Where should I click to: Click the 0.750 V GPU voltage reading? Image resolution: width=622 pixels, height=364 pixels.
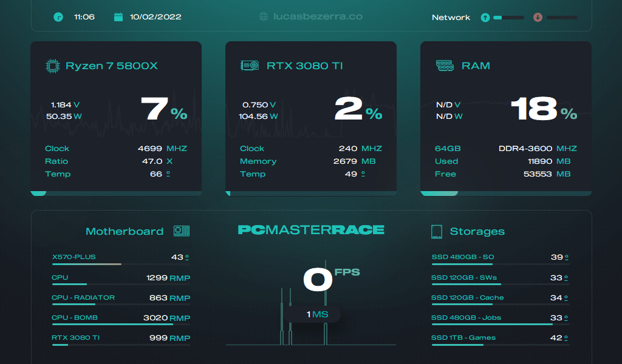click(x=259, y=104)
